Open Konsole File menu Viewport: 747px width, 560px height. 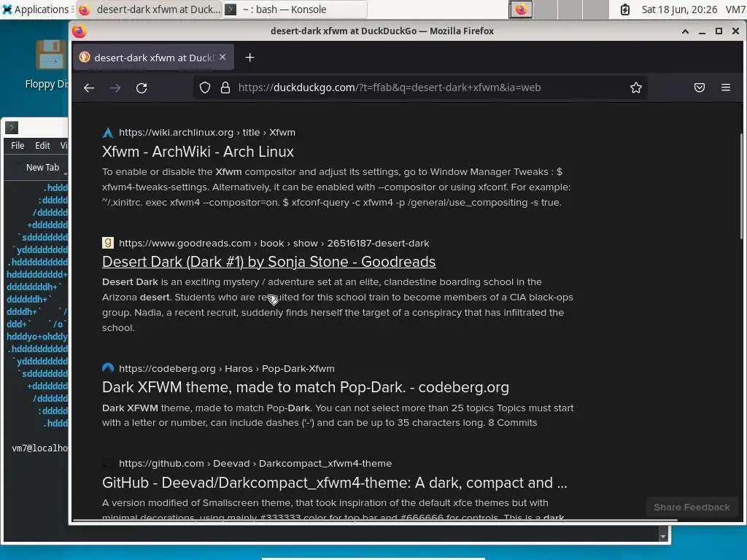click(18, 146)
